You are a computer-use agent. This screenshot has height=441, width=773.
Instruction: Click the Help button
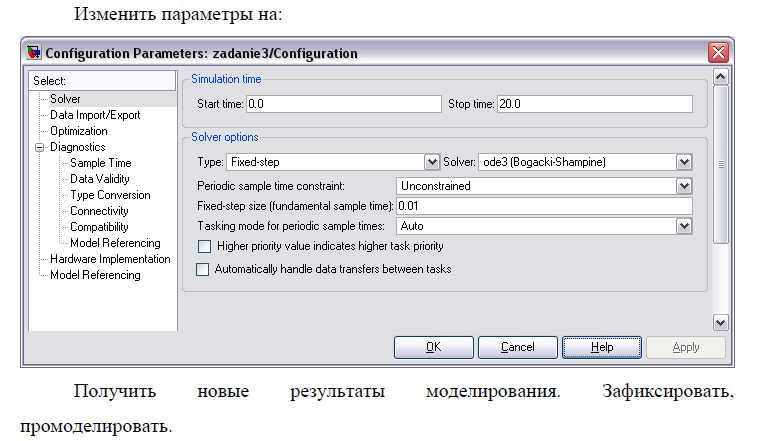point(602,347)
